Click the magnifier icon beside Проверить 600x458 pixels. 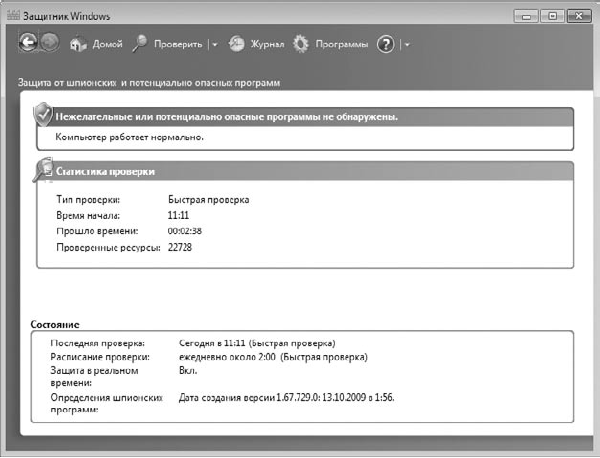click(140, 44)
